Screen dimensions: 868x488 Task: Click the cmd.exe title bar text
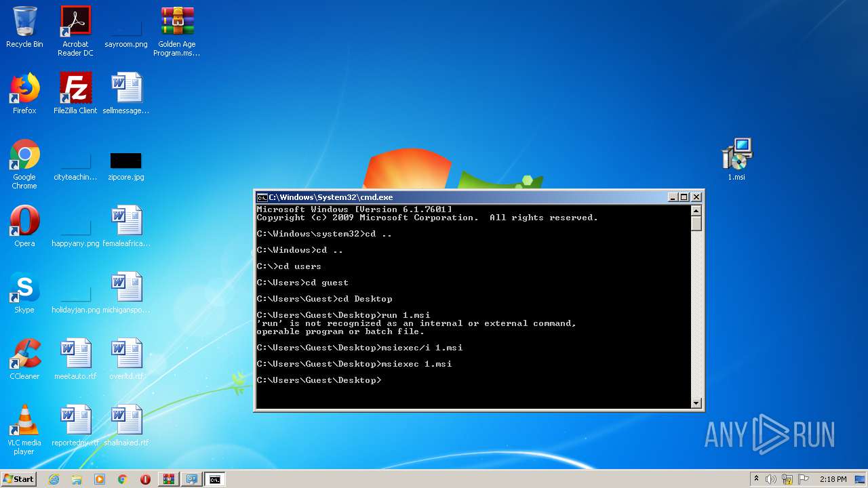(x=331, y=197)
